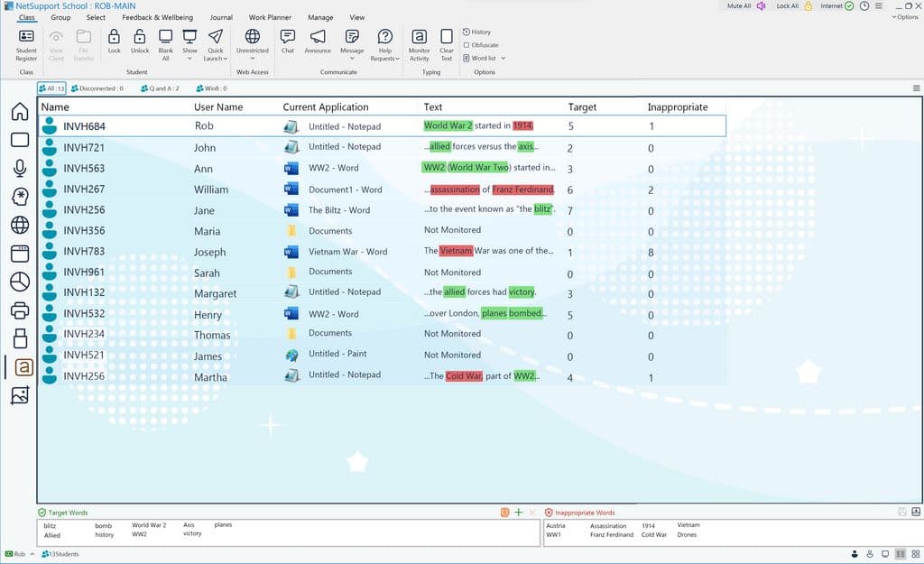Open typing History
The image size is (924, 564).
click(x=476, y=32)
